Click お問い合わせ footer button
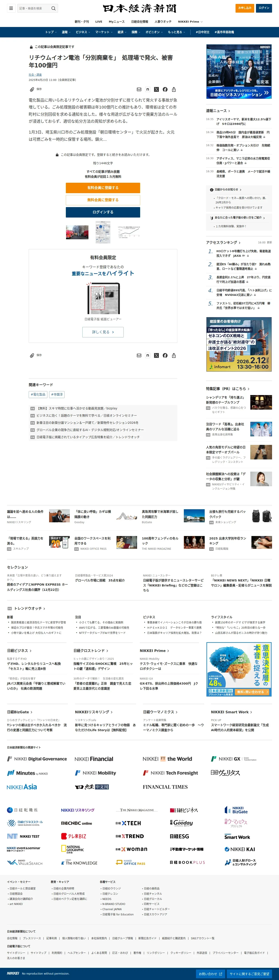 [210, 973]
